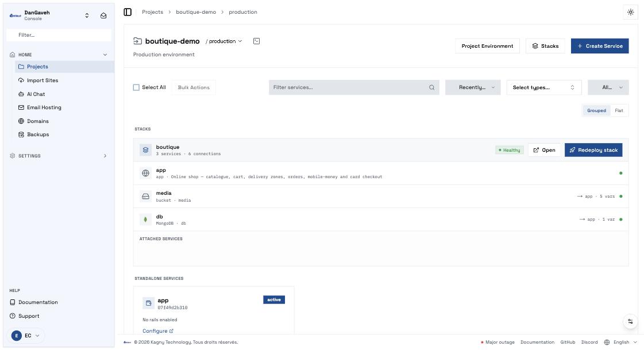Screen dimensions: 644x350
Task: Click the Create Service button
Action: coord(600,46)
